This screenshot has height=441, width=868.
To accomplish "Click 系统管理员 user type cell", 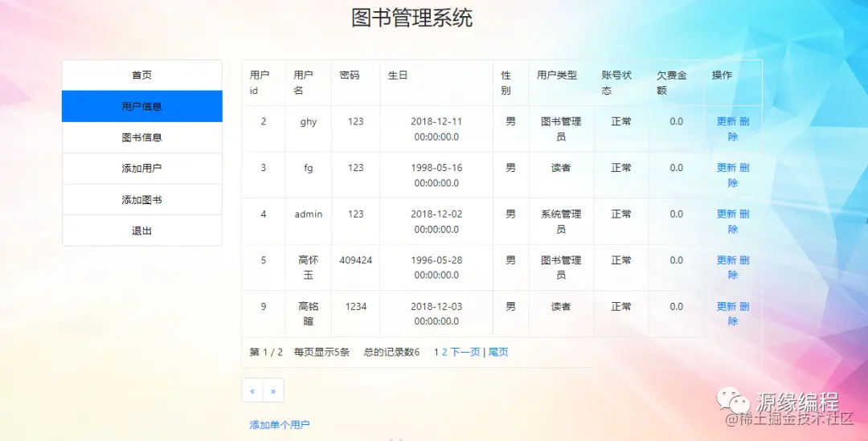I will [561, 222].
